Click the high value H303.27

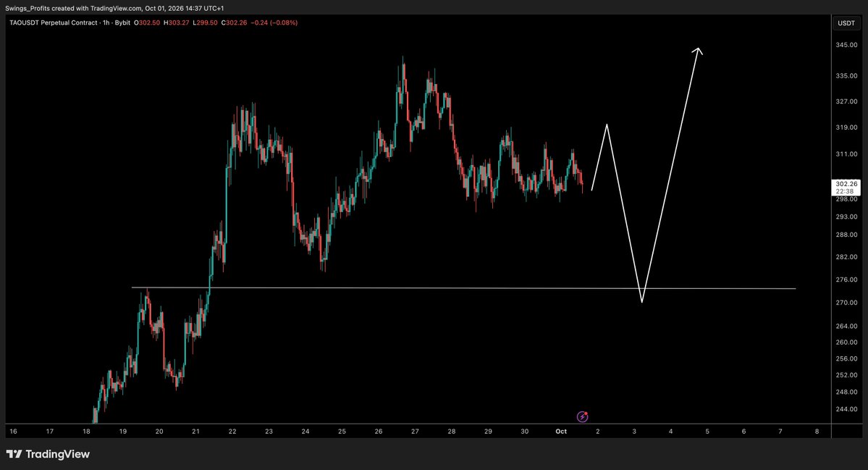pyautogui.click(x=177, y=22)
